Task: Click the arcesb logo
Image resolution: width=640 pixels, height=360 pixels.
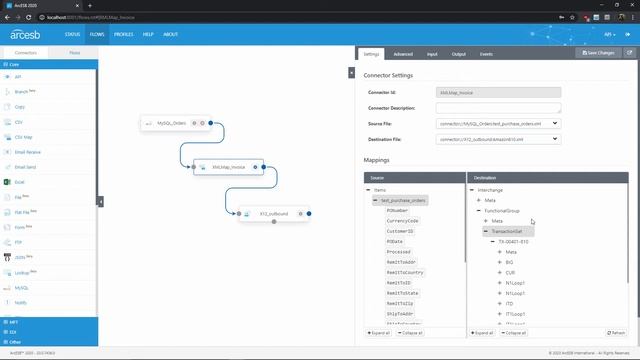Action: [x=25, y=34]
